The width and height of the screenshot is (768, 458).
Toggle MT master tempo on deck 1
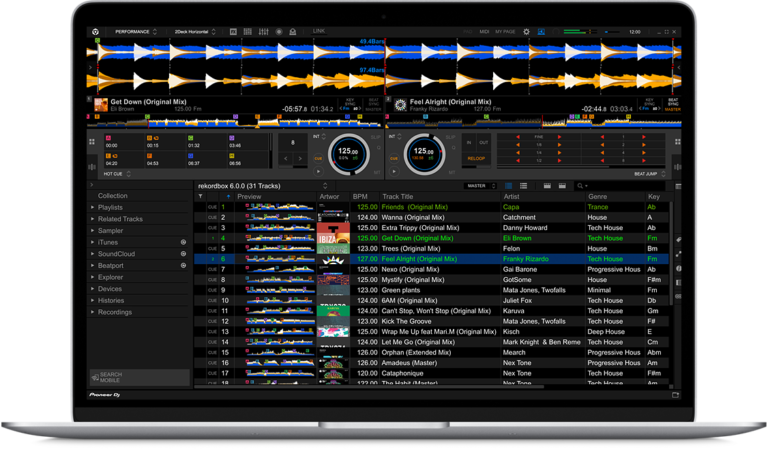coord(377,172)
